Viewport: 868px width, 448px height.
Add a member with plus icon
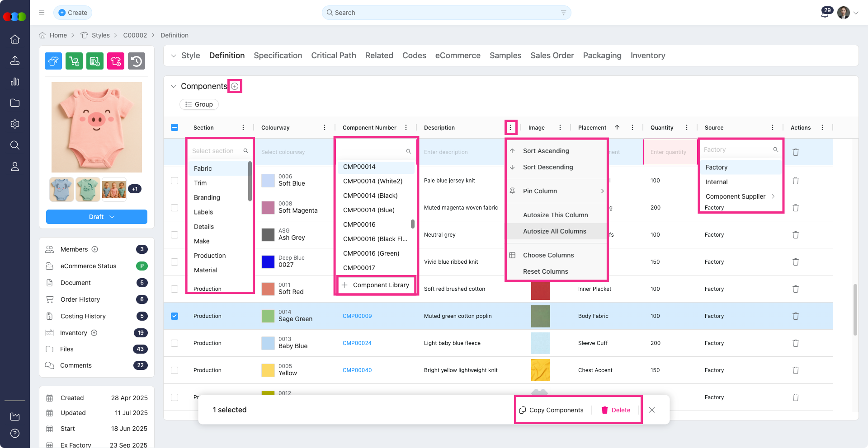95,249
